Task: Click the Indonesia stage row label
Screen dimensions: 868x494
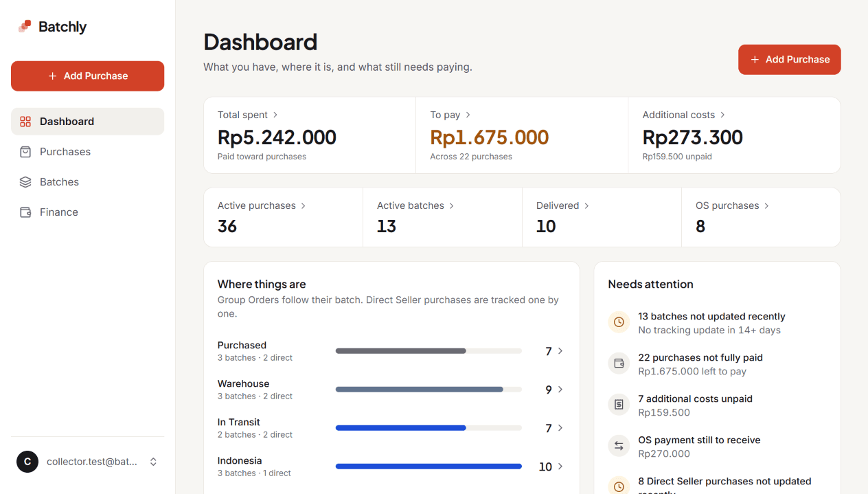Action: click(240, 461)
